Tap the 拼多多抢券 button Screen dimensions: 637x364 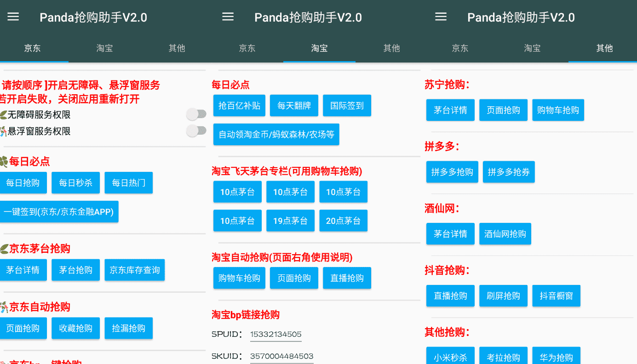coord(509,172)
